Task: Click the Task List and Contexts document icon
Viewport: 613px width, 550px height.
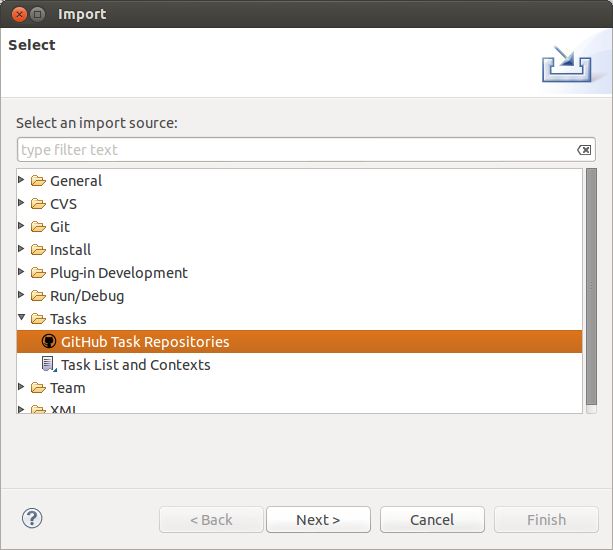Action: (x=49, y=364)
